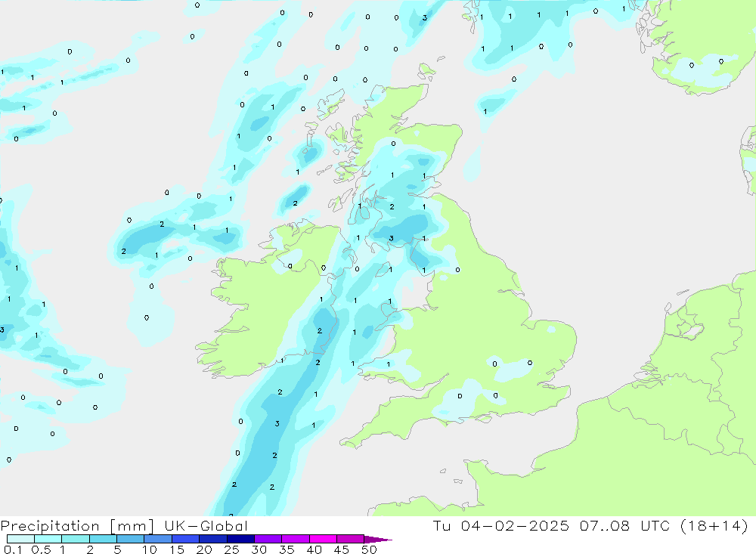Screen dimensions: 756x554
Task: Select the 15–20 mm legend color swatch
Action: (186, 539)
